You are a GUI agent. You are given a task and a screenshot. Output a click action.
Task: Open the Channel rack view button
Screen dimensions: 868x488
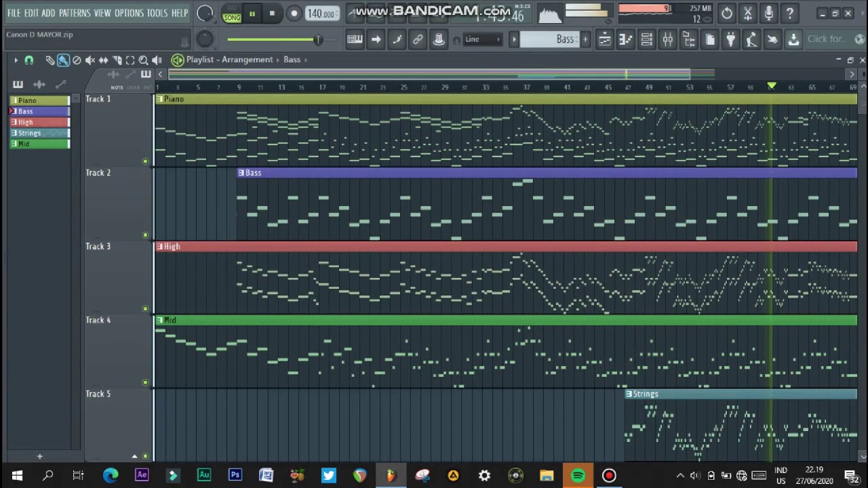646,39
